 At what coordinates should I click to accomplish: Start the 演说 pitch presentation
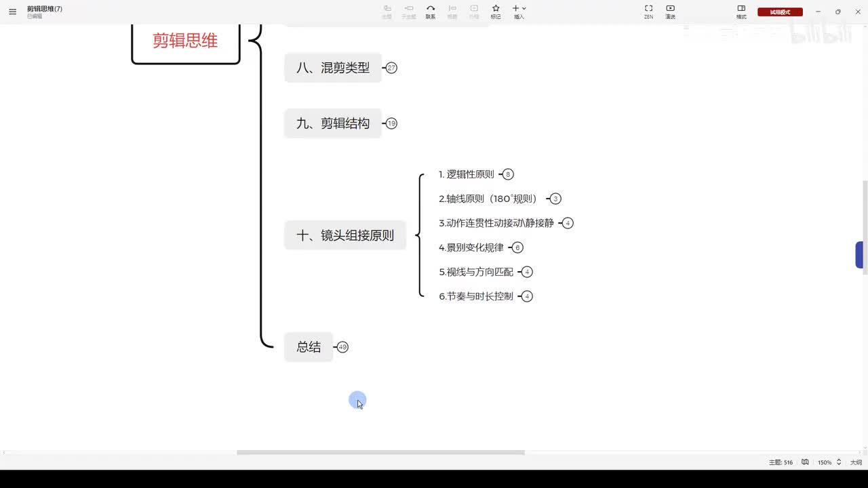670,12
